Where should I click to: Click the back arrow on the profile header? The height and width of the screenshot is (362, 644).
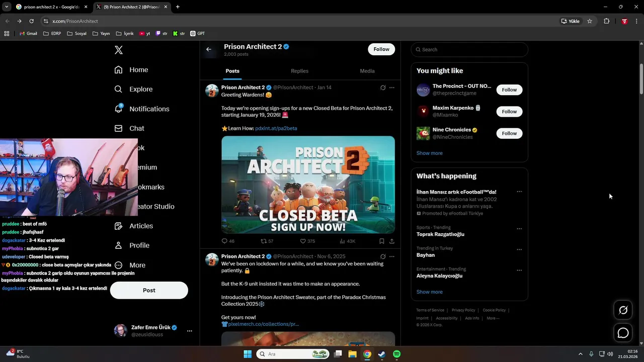pos(209,49)
